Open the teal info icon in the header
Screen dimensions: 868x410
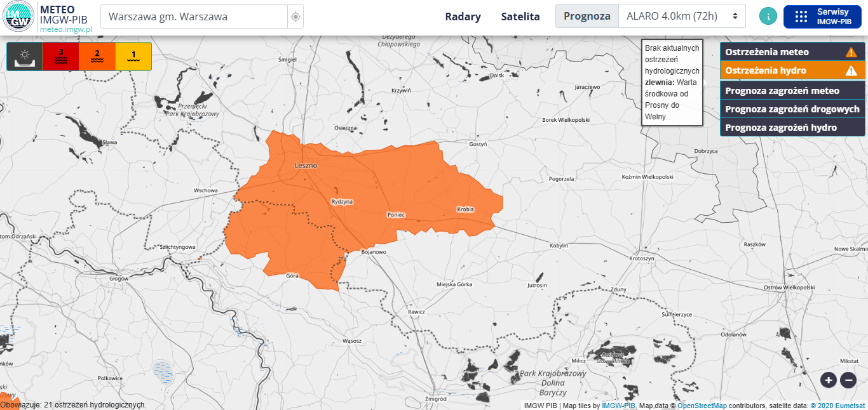pyautogui.click(x=768, y=17)
